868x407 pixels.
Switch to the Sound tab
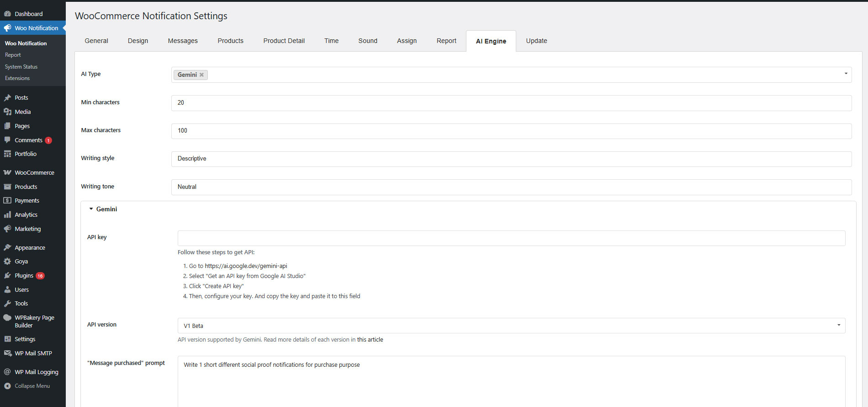368,41
